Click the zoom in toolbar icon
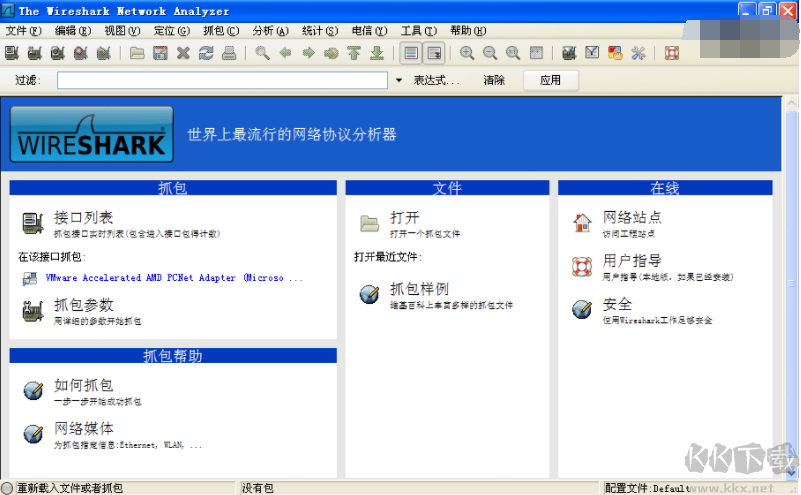The width and height of the screenshot is (801, 495). tap(467, 53)
